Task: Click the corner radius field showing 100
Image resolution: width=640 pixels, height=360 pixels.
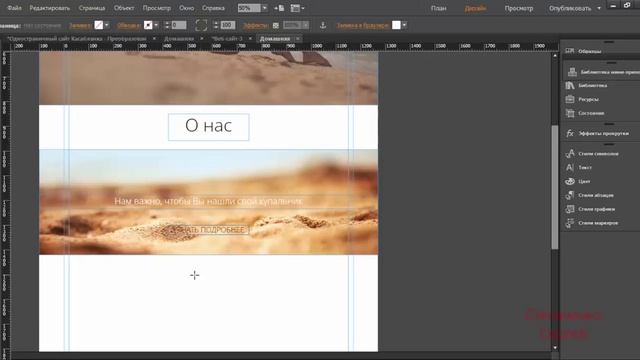Action: pos(227,25)
